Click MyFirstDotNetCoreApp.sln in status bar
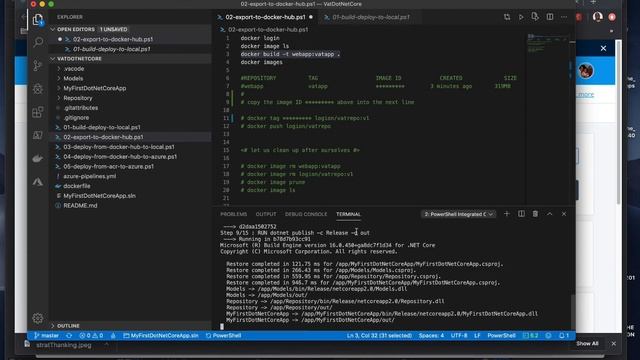 tap(161, 336)
